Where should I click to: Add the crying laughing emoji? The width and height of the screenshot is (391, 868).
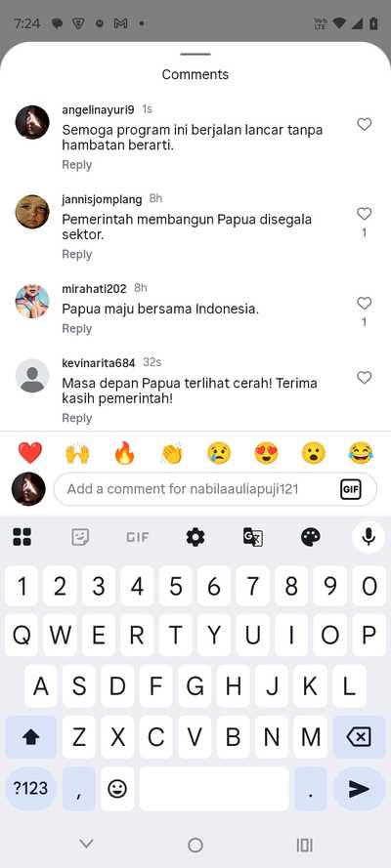click(x=361, y=453)
